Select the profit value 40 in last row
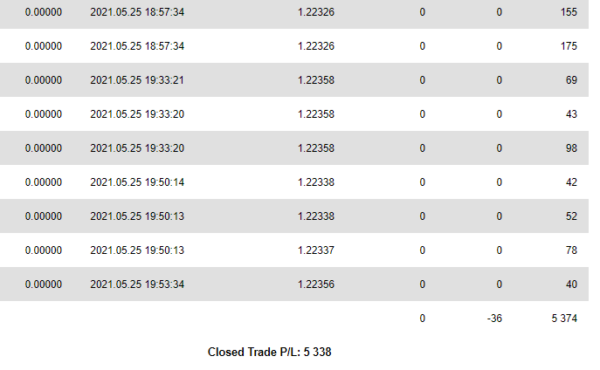Viewport: 600px width, 370px height. [571, 284]
